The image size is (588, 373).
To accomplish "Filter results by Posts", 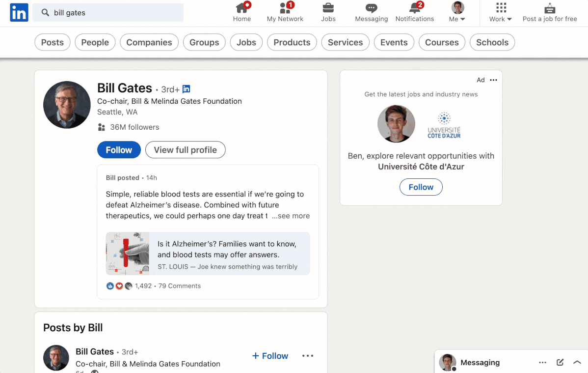I will point(53,42).
